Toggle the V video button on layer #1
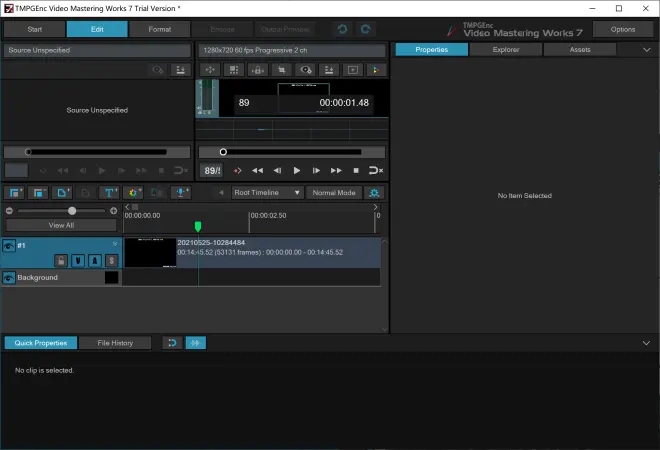660x450 pixels. (78, 261)
